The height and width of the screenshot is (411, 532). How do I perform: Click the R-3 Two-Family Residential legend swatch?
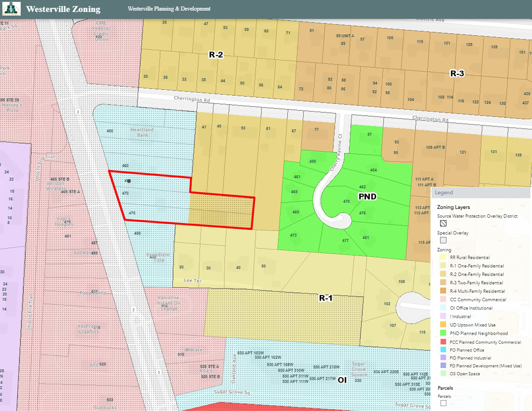point(443,283)
